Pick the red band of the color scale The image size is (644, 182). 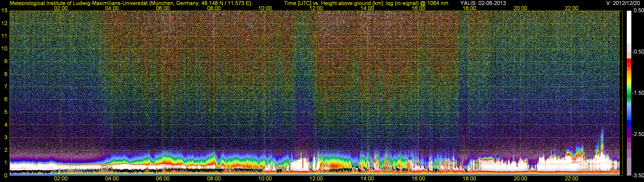pyautogui.click(x=629, y=63)
